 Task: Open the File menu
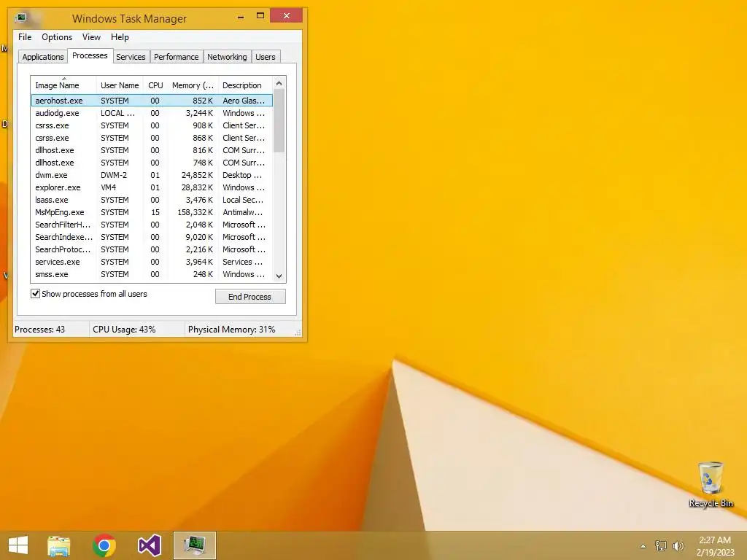(x=25, y=37)
